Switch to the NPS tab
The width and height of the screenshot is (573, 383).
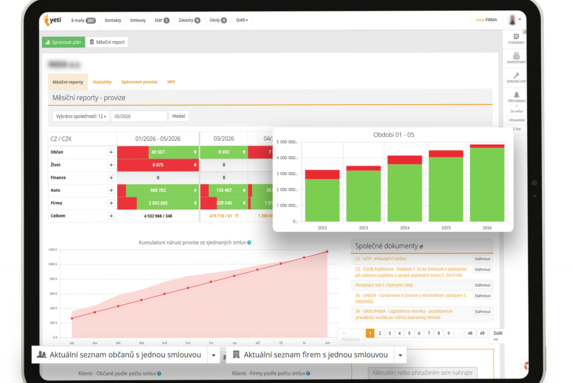[171, 82]
